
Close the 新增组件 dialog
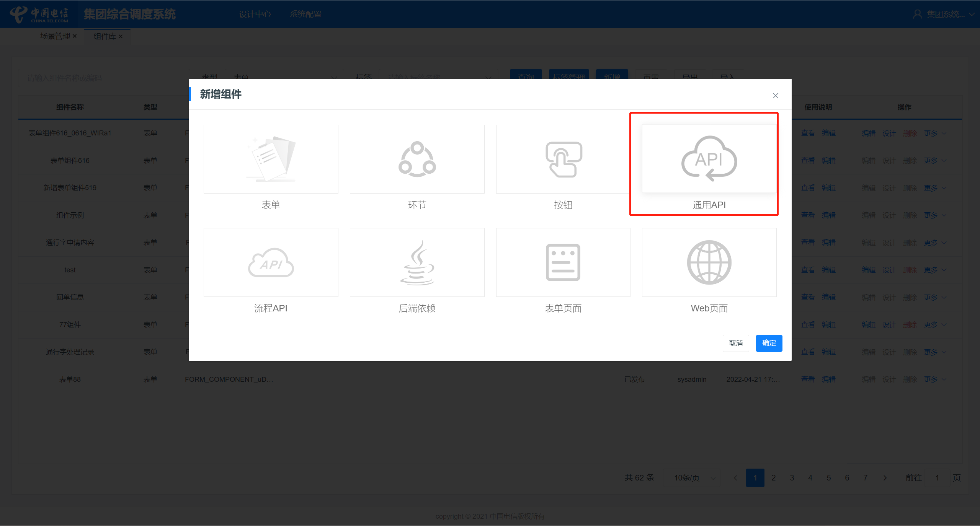775,96
